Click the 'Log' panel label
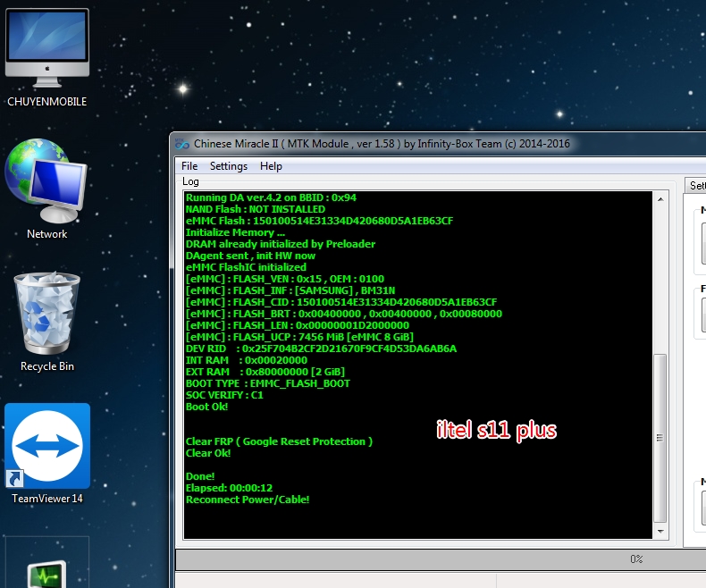 coord(190,181)
